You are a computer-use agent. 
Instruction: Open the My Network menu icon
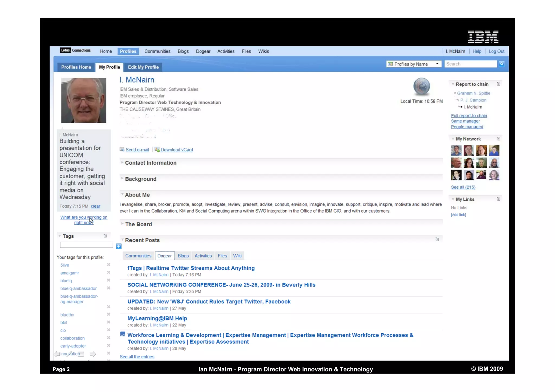[x=498, y=139]
